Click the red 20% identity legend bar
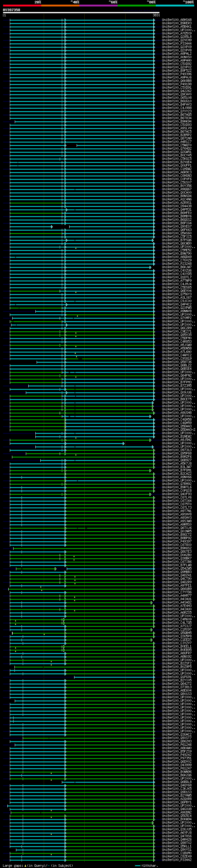 (x=22, y=6)
